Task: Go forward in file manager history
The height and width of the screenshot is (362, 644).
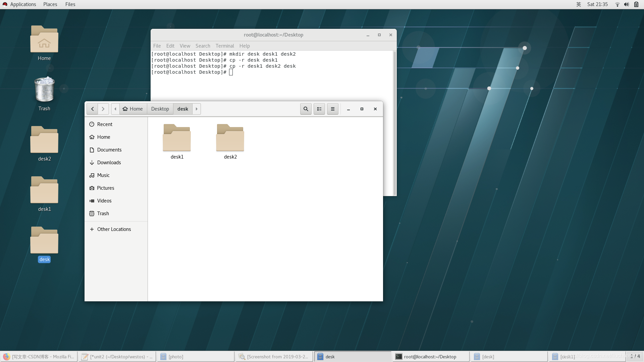Action: pyautogui.click(x=103, y=109)
